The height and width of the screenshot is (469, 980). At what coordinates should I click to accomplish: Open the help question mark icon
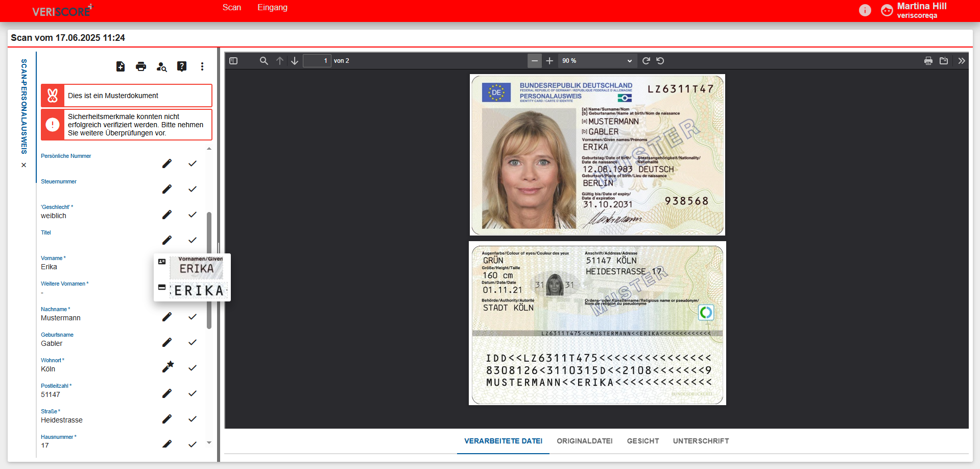(x=182, y=66)
